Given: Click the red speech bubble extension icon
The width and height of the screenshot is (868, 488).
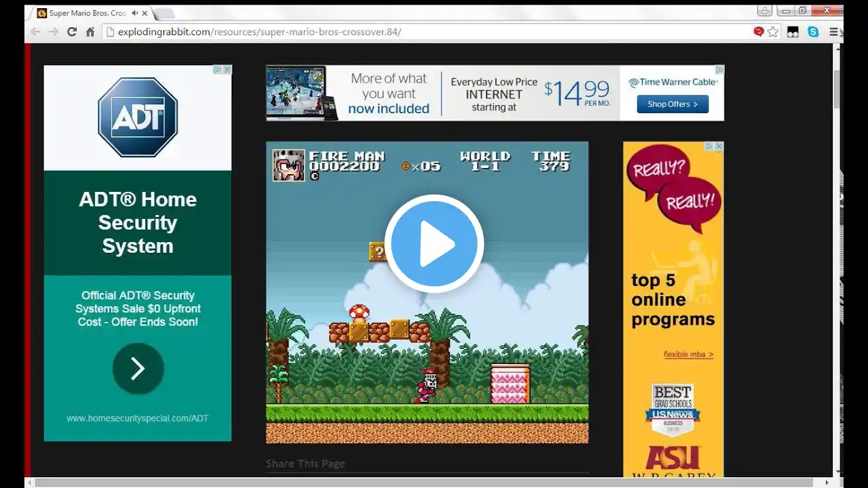Looking at the screenshot, I should pos(759,31).
